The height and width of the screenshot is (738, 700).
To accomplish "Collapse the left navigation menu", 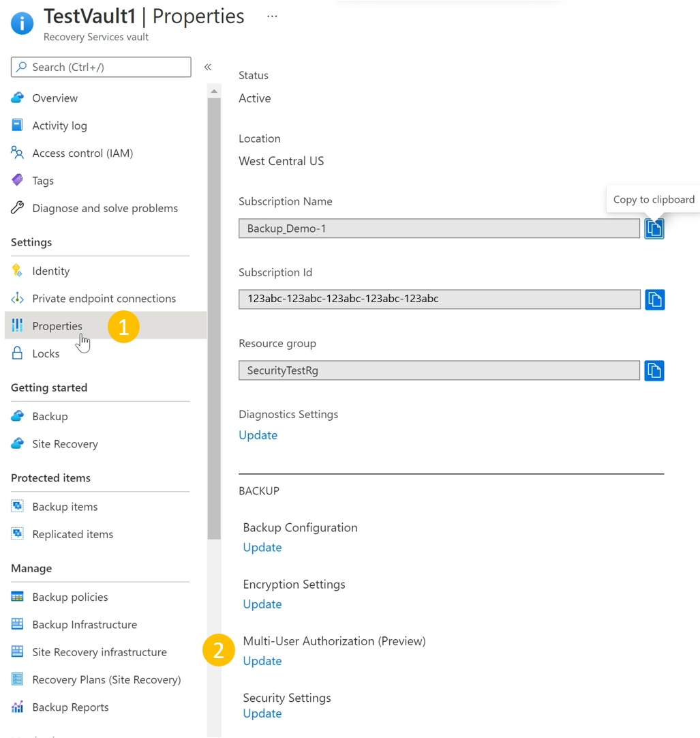I will coord(207,68).
